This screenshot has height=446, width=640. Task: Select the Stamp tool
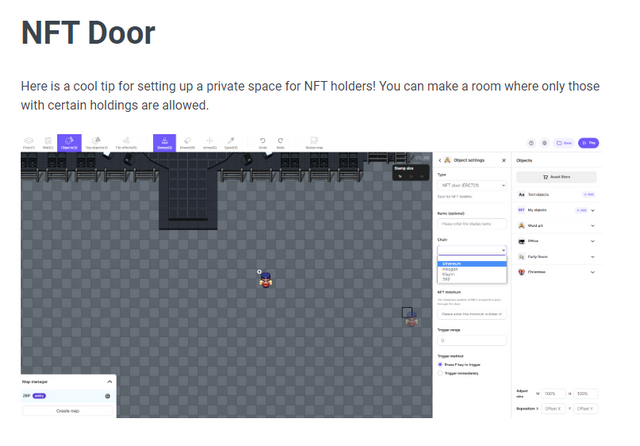(165, 143)
